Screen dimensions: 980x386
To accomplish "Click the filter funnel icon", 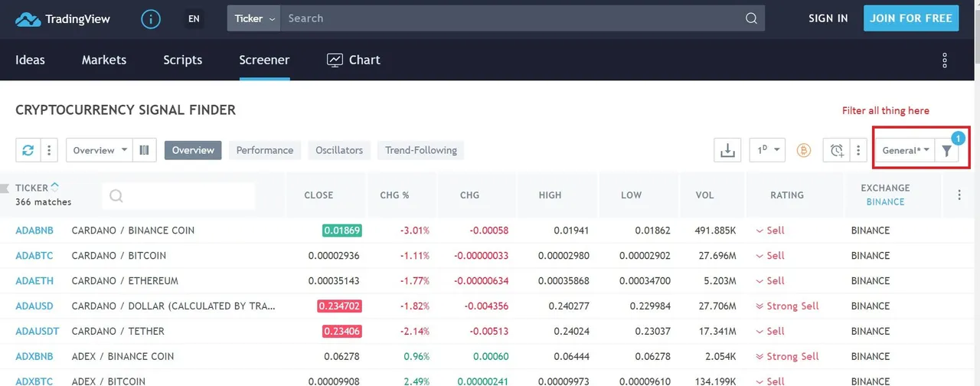I will [947, 151].
